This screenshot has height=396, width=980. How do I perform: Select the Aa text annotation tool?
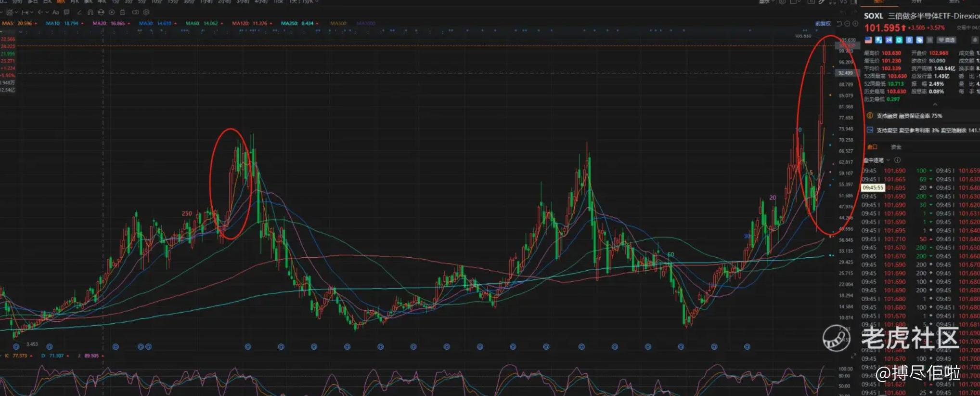point(55,12)
